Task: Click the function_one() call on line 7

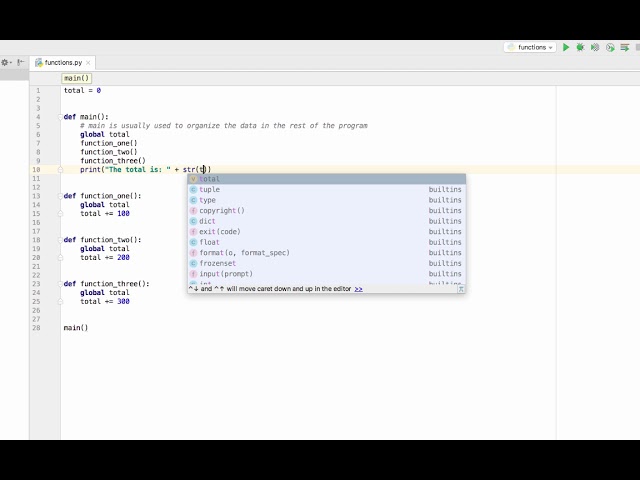Action: (109, 143)
